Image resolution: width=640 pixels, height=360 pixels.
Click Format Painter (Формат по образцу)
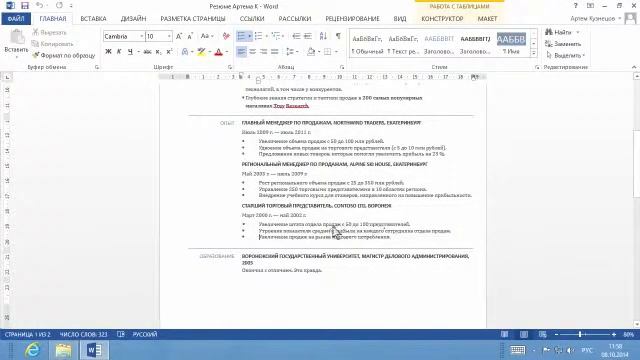tap(64, 55)
